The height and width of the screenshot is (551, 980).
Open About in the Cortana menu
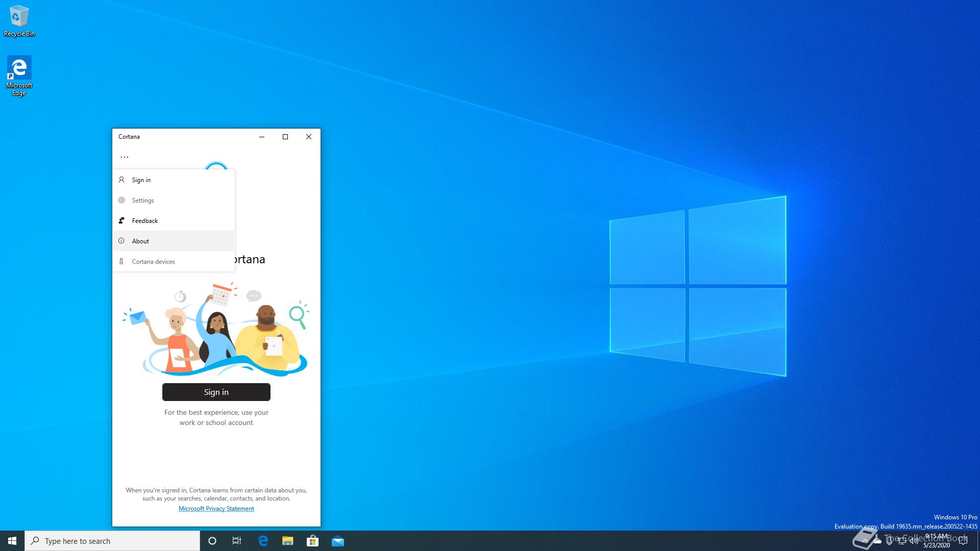(174, 241)
